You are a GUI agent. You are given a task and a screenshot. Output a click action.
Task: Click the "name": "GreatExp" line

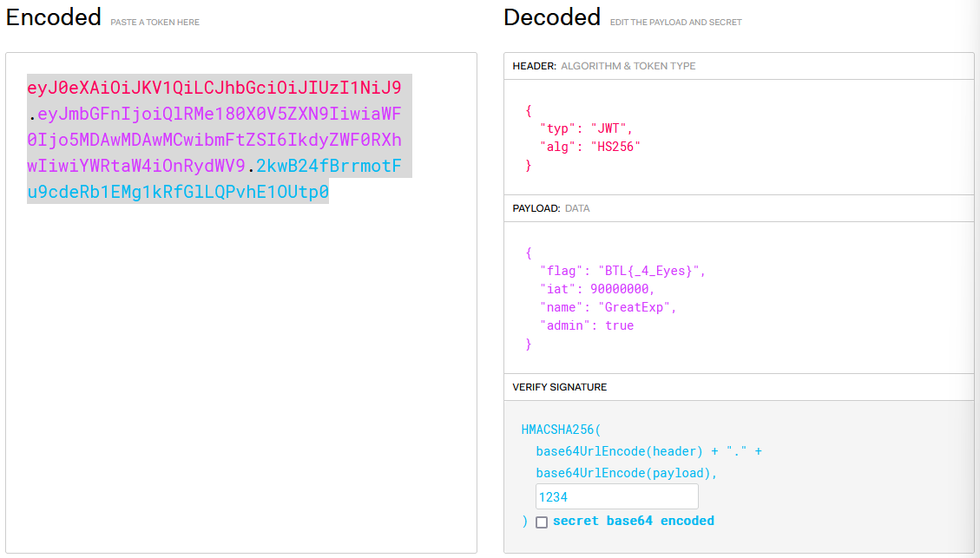tap(608, 307)
